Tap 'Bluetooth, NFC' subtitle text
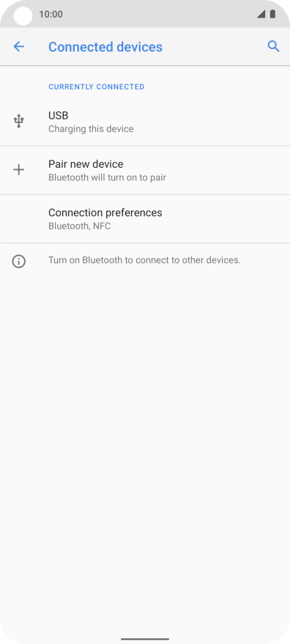The image size is (290, 644). 79,226
